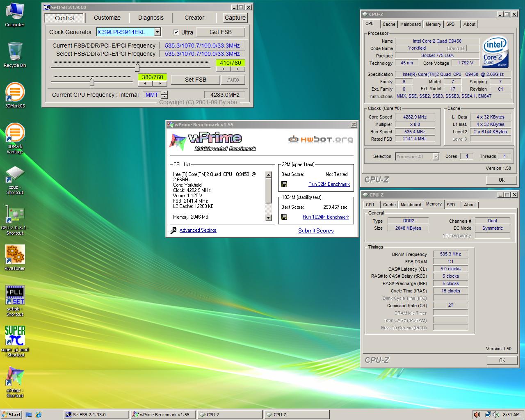Click the 410/760 left arrow stepper
The height and width of the screenshot is (420, 525).
click(x=223, y=69)
